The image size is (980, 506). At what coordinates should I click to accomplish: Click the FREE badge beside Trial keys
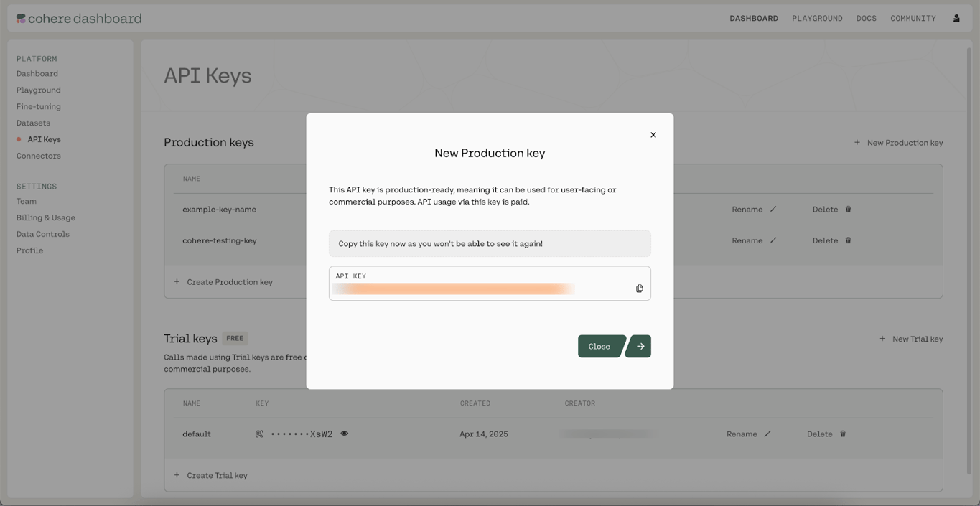[x=235, y=338]
